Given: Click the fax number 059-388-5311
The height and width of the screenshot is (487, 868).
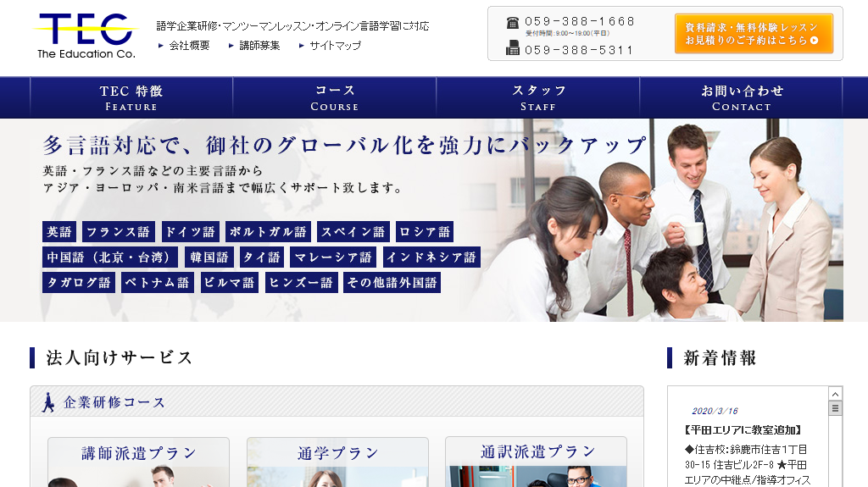Looking at the screenshot, I should click(x=579, y=50).
